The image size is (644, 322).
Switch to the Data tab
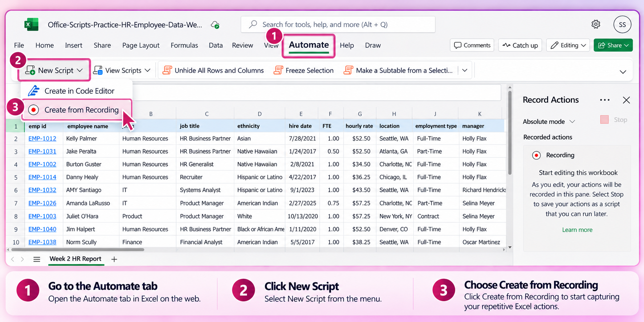(216, 45)
